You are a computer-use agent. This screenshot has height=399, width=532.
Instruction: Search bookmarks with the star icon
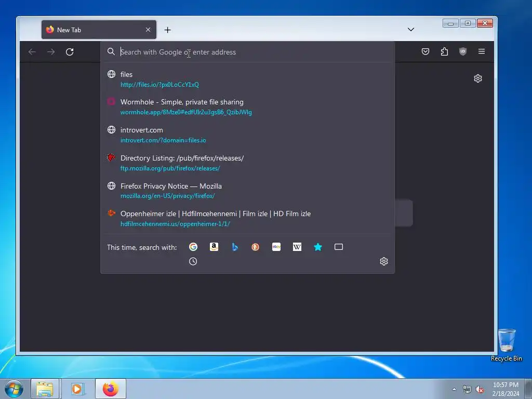pyautogui.click(x=318, y=247)
